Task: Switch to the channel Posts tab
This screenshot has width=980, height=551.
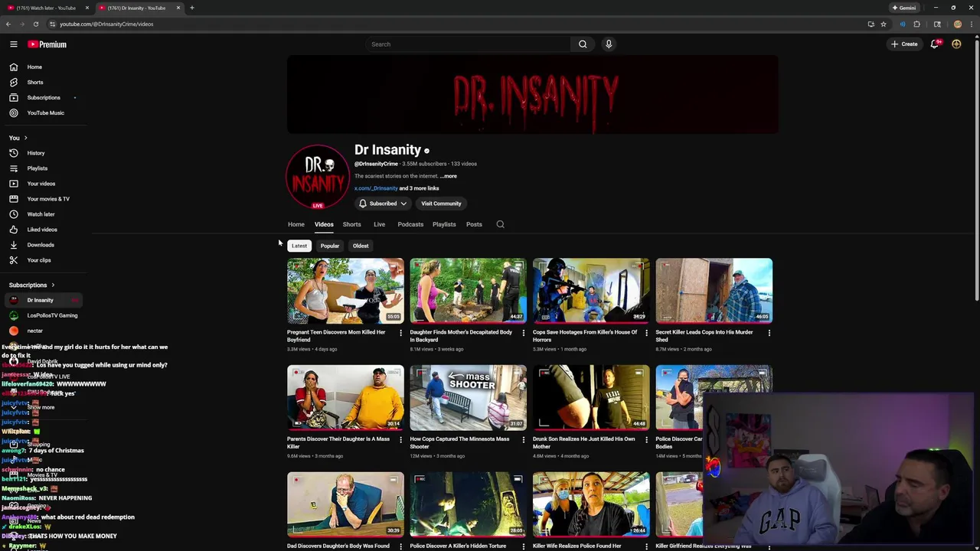Action: pyautogui.click(x=474, y=224)
